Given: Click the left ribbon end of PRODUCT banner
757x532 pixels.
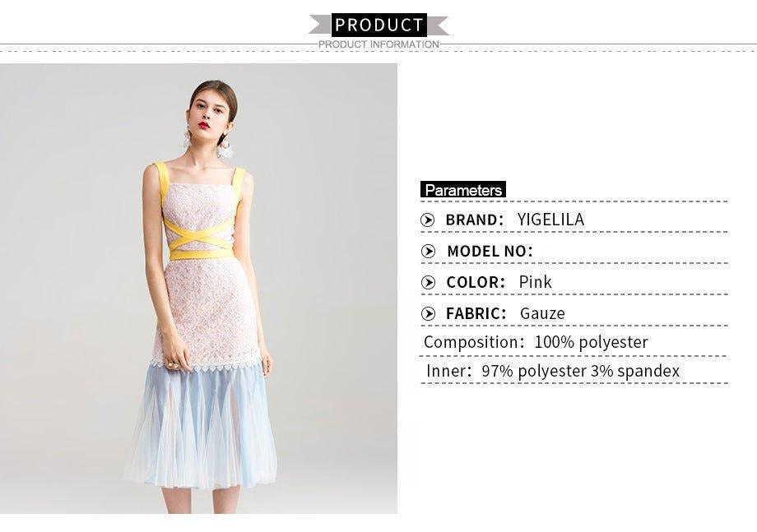Looking at the screenshot, I should pyautogui.click(x=320, y=25).
